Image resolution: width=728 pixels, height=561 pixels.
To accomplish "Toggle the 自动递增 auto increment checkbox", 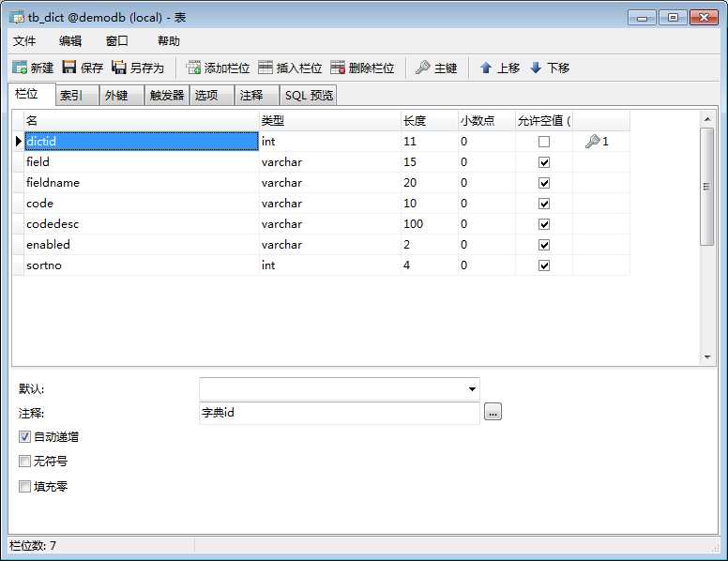I will tap(24, 436).
